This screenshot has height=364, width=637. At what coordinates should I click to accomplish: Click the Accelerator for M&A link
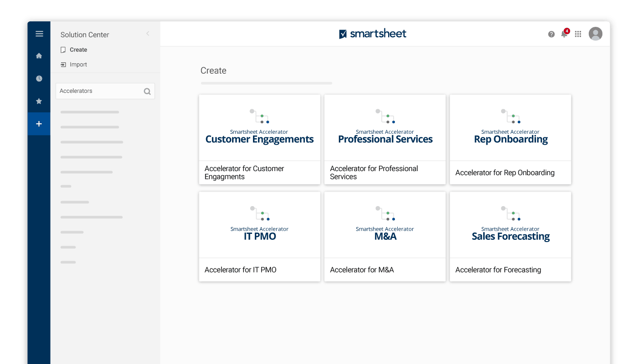(362, 270)
